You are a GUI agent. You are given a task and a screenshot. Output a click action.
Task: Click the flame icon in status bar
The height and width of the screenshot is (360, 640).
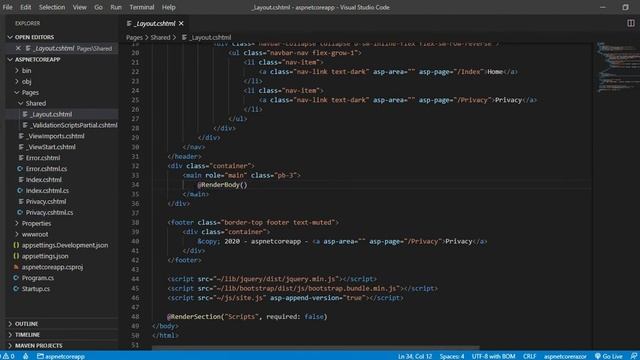[x=26, y=356]
